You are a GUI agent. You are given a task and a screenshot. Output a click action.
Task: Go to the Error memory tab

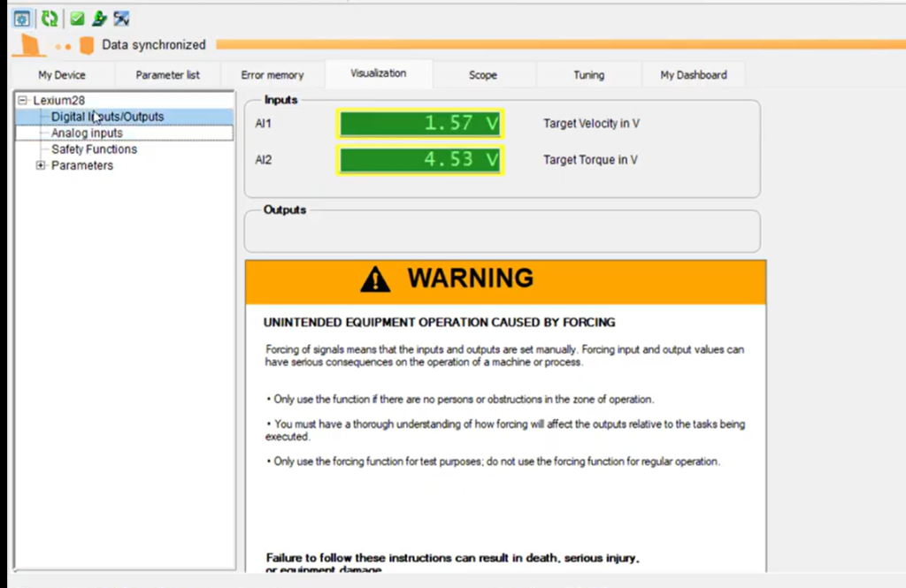(x=273, y=75)
